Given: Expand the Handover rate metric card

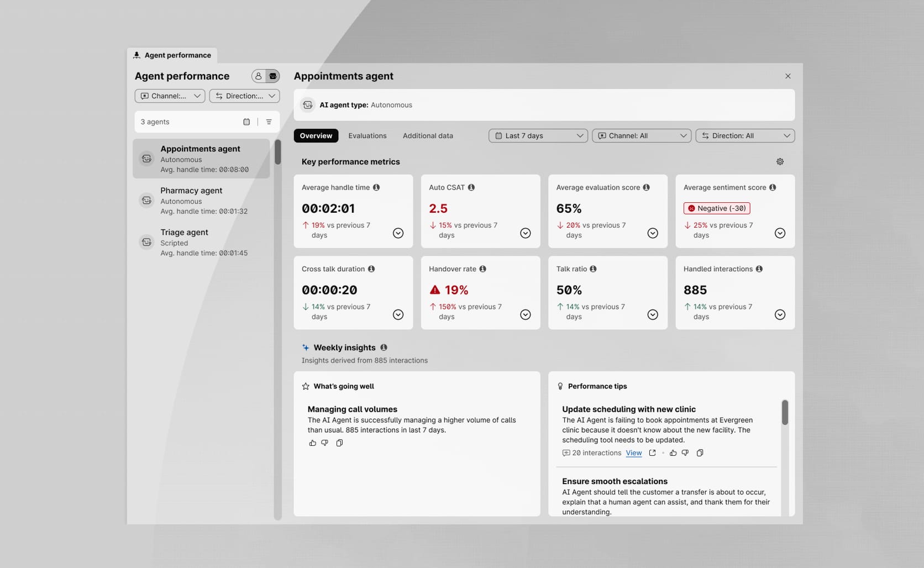Looking at the screenshot, I should click(525, 314).
